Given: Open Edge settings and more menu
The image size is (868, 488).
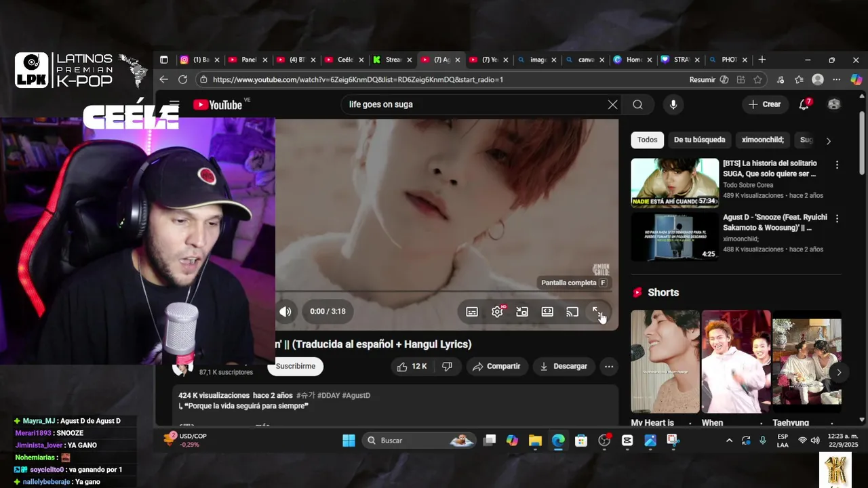Looking at the screenshot, I should click(x=837, y=80).
